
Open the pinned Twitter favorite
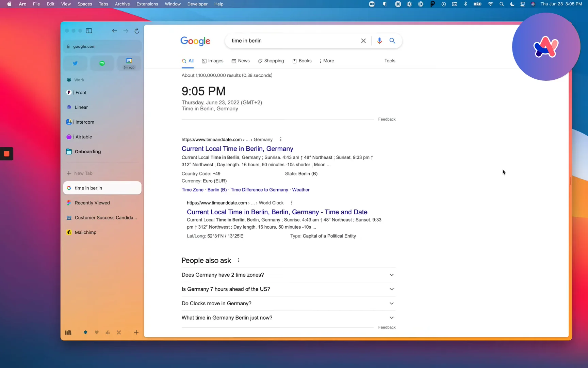coord(75,63)
